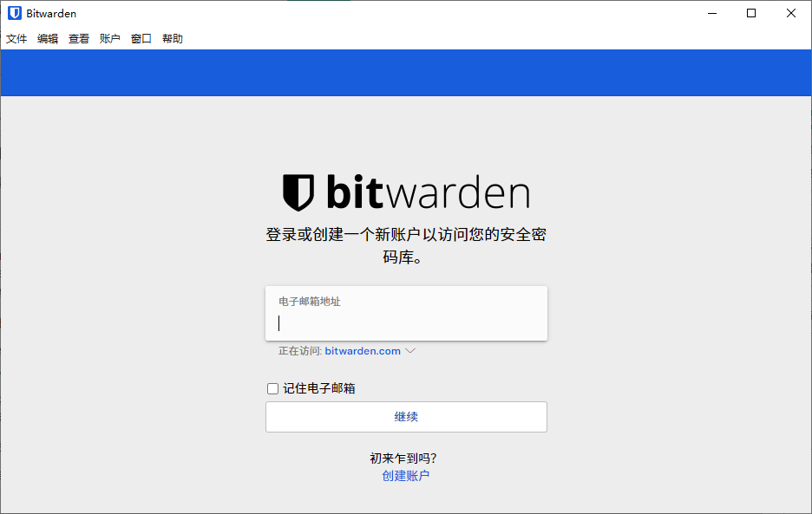Open the bitwarden.com server selector
This screenshot has height=514, width=812.
(363, 351)
